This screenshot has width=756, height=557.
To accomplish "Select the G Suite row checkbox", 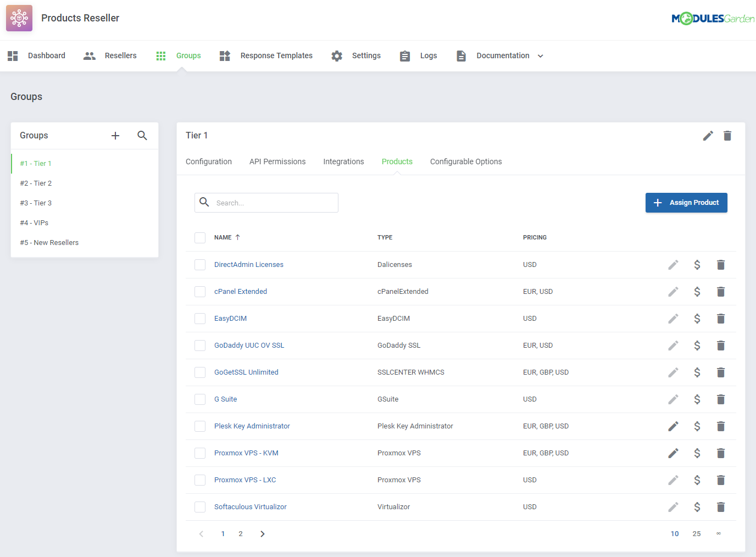I will tap(200, 399).
